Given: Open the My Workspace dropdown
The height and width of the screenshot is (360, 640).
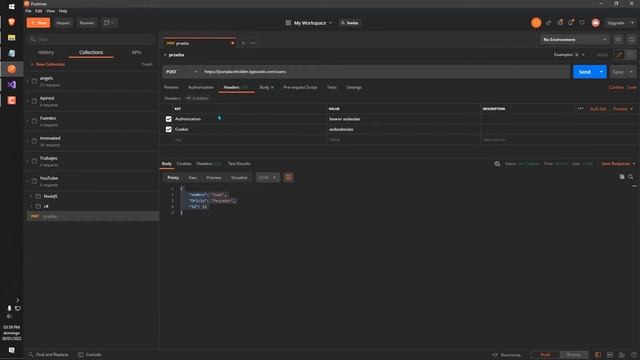Looking at the screenshot, I should click(309, 23).
